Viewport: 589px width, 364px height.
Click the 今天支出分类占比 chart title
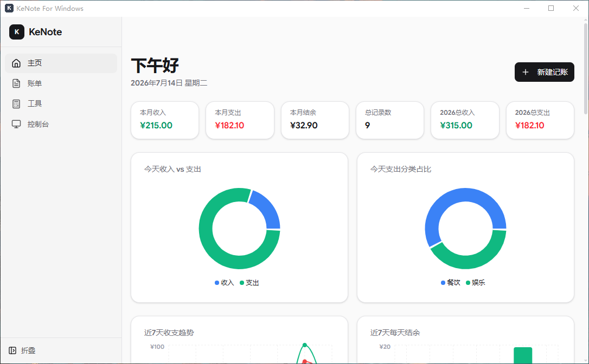click(x=401, y=169)
